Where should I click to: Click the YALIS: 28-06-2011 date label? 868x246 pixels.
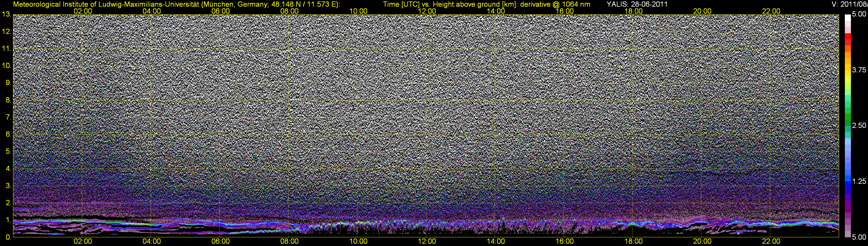tap(637, 4)
